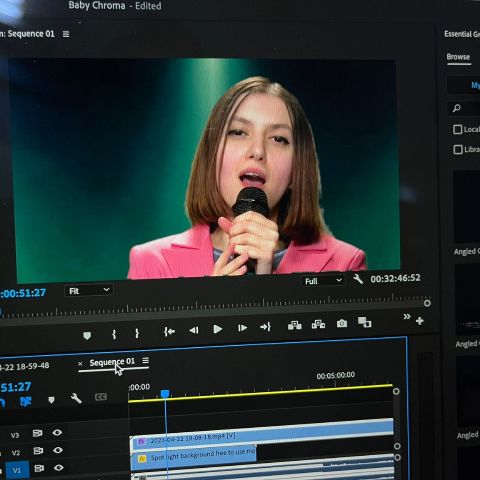Export frame with camera icon
Viewport: 480px width, 480px height.
[342, 323]
